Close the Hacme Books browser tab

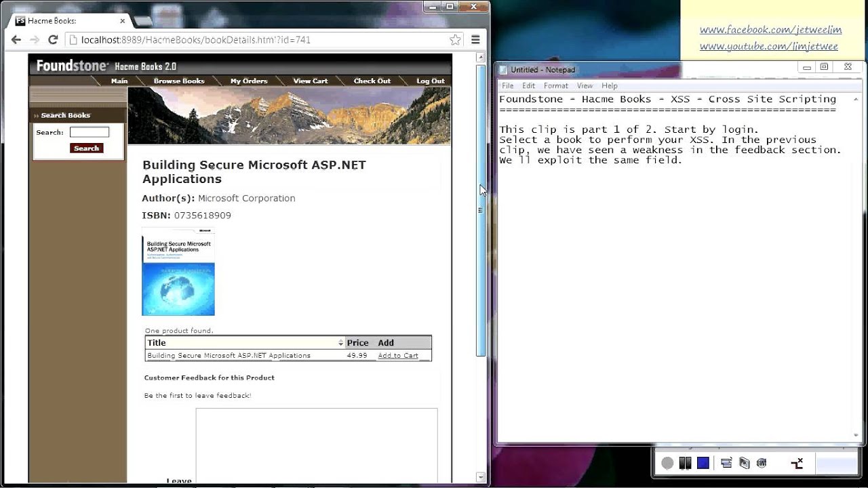coord(122,21)
